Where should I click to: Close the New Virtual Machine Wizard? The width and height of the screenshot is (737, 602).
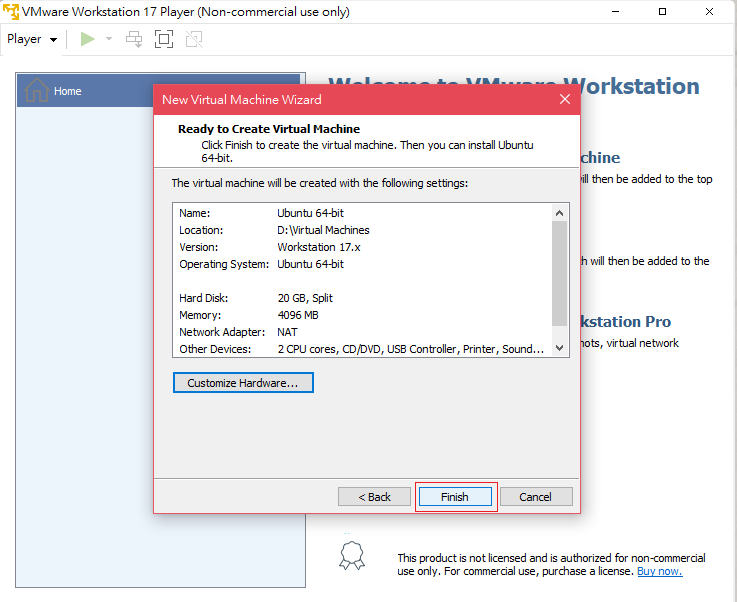click(x=565, y=99)
